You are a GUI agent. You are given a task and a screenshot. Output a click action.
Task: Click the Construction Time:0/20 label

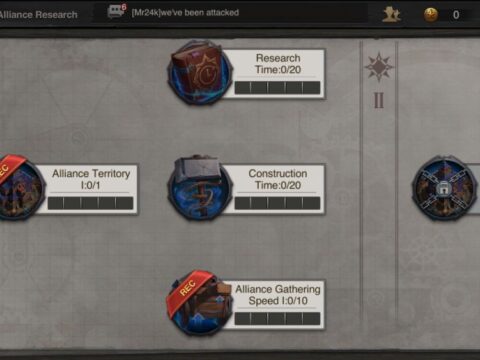[x=278, y=179]
